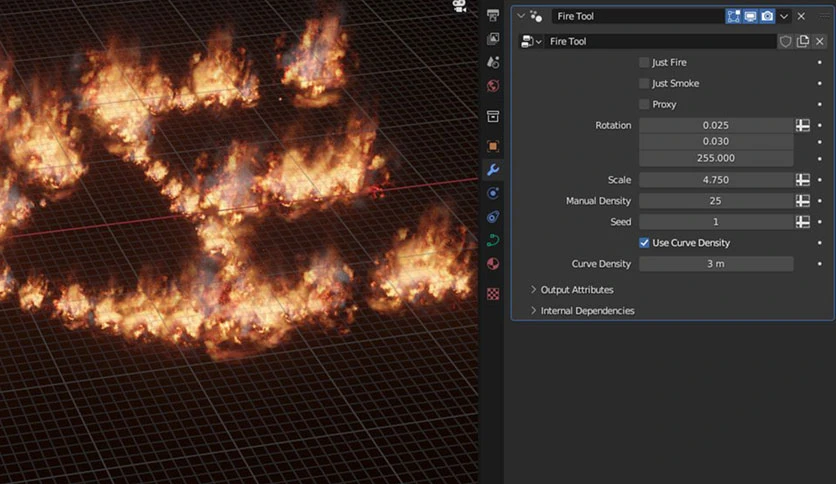
Task: Disable the Use Curve Density checkbox
Action: (x=644, y=243)
